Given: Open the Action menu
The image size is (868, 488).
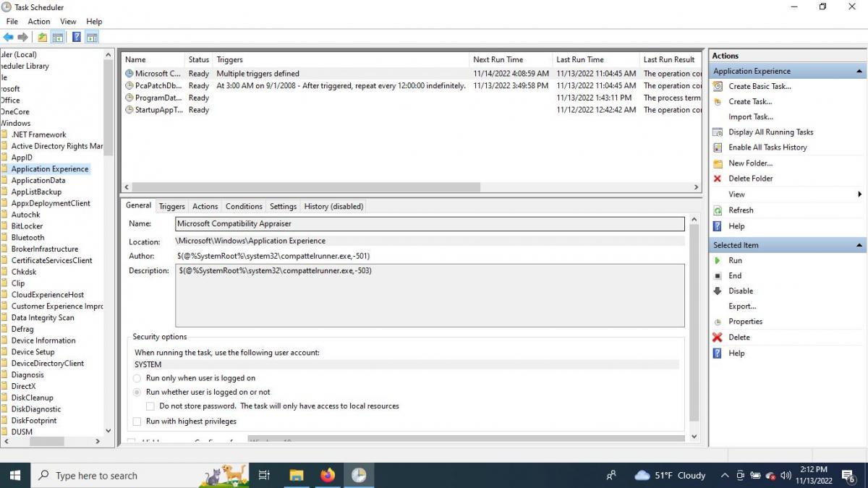Looking at the screenshot, I should tap(39, 22).
